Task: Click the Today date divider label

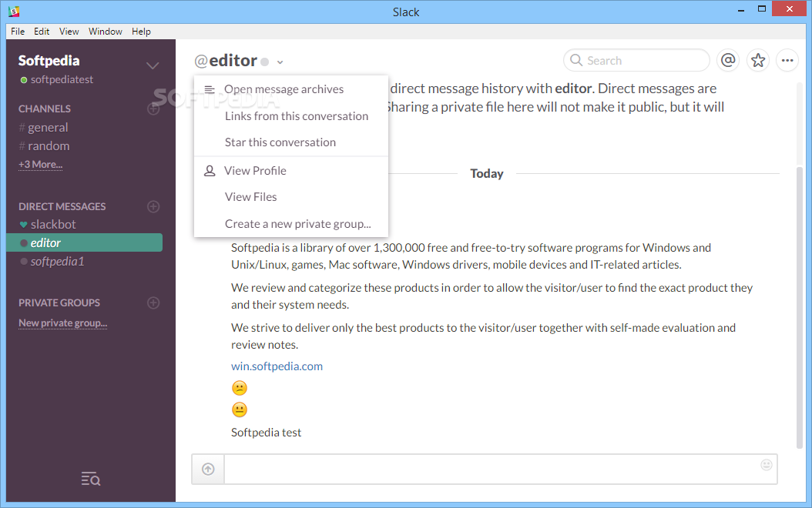Action: click(x=486, y=174)
